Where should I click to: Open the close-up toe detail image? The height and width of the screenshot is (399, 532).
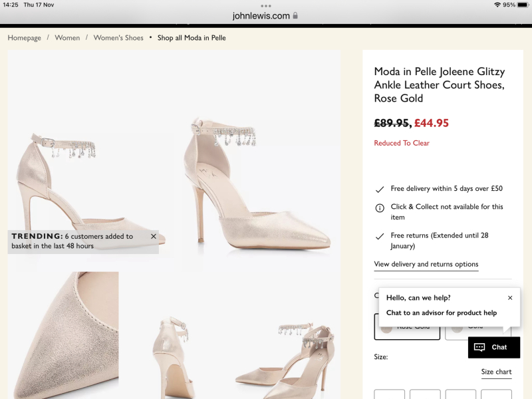pyautogui.click(x=63, y=332)
